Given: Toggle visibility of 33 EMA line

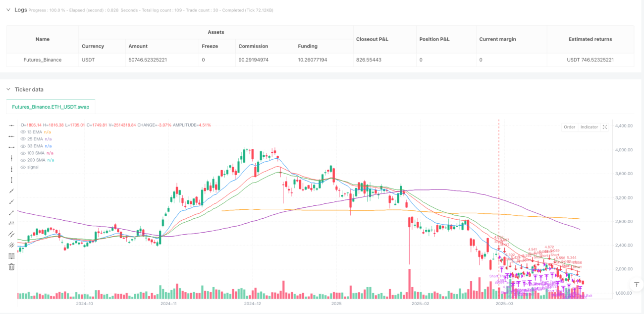Looking at the screenshot, I should pos(23,146).
